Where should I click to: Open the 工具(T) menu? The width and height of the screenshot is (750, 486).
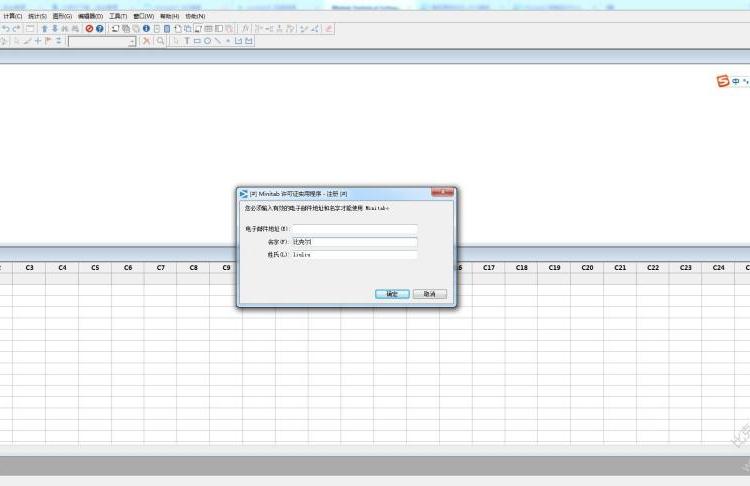[x=118, y=16]
